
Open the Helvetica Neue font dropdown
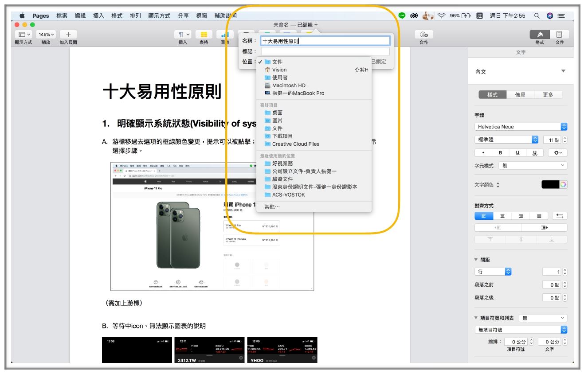tap(521, 127)
